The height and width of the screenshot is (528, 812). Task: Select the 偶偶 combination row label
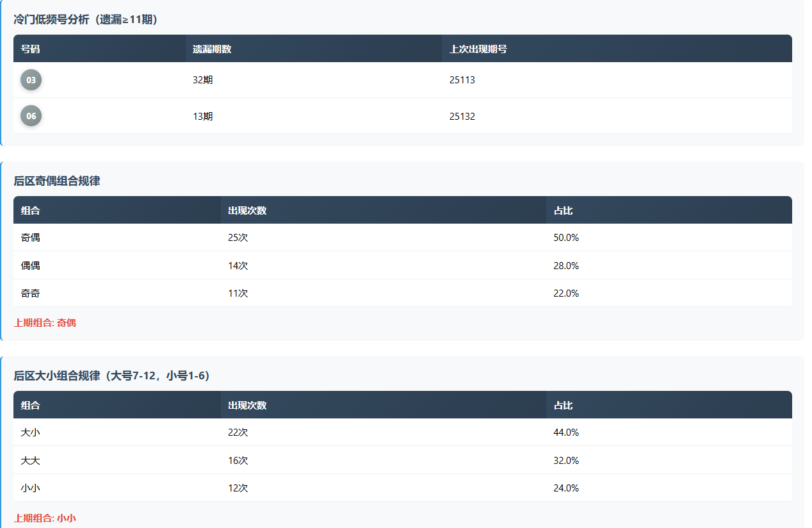[31, 265]
